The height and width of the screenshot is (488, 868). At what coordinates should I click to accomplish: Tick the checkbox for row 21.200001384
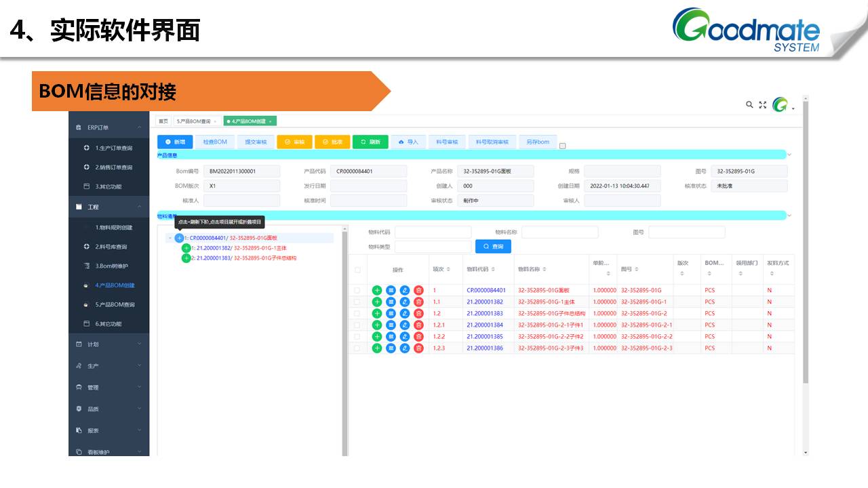point(357,325)
